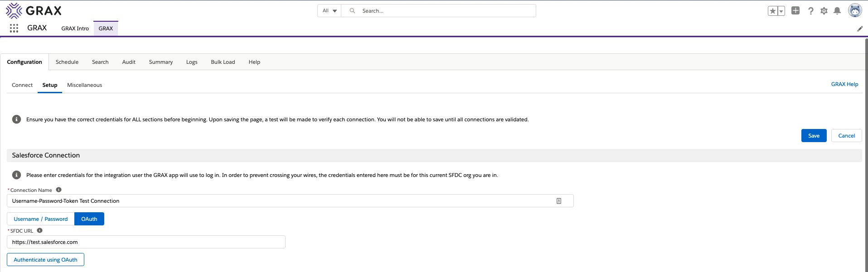The image size is (868, 272).
Task: Open the Logs tab
Action: pyautogui.click(x=192, y=62)
